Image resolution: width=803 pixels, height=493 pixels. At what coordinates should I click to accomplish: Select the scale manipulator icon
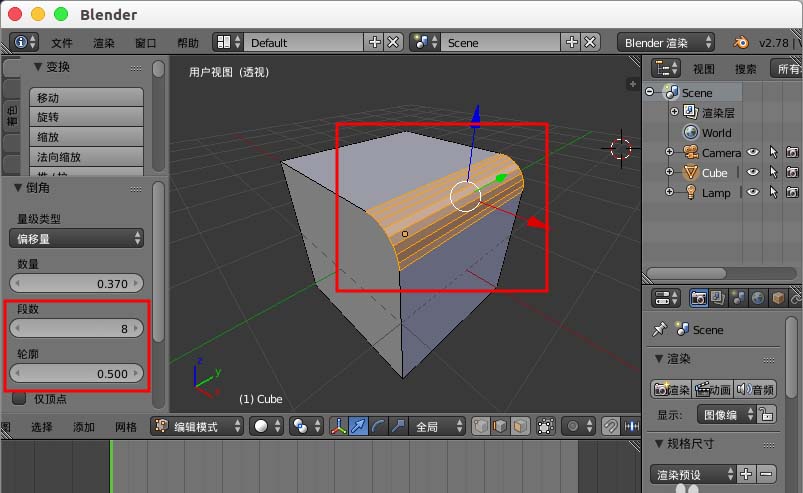pyautogui.click(x=397, y=426)
